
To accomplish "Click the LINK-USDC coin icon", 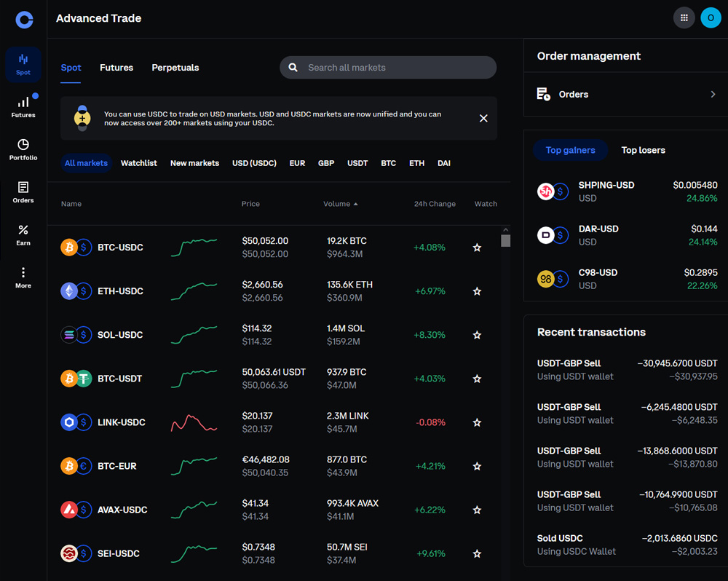I will 76,422.
